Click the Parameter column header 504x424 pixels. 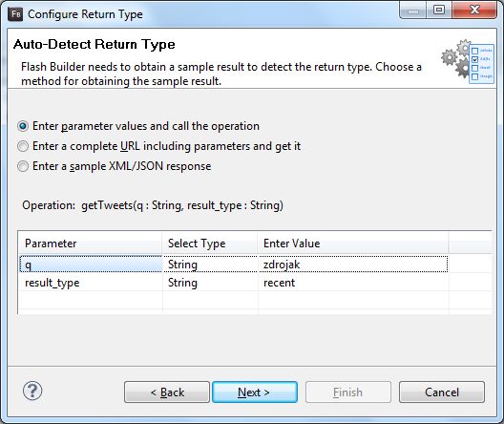pyautogui.click(x=90, y=244)
